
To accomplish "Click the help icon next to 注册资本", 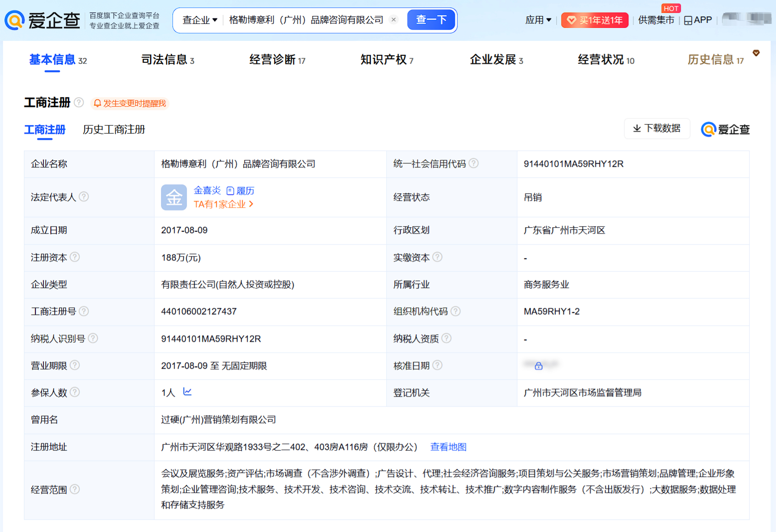I will [75, 257].
